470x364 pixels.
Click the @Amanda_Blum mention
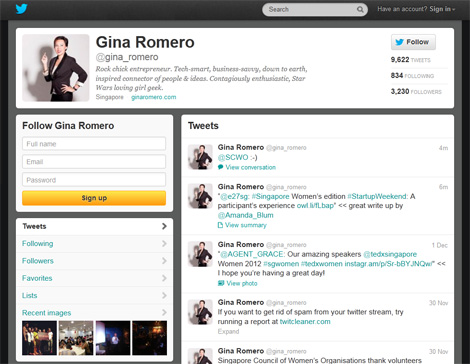point(245,215)
